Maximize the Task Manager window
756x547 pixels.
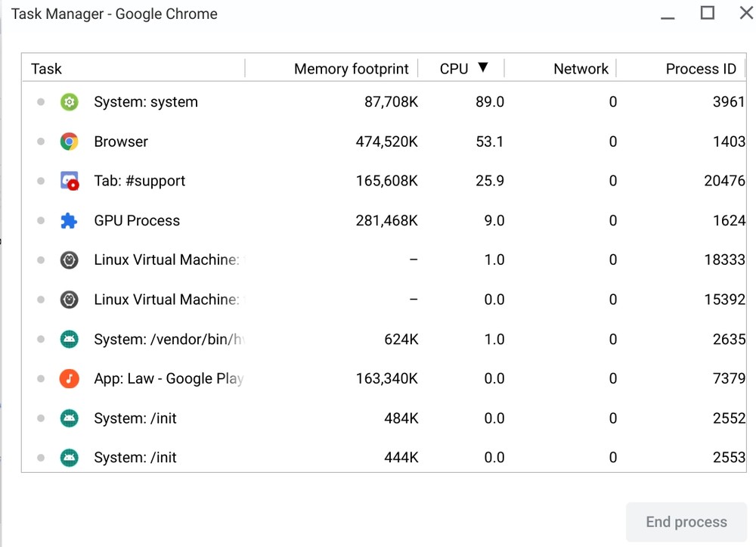coord(707,13)
